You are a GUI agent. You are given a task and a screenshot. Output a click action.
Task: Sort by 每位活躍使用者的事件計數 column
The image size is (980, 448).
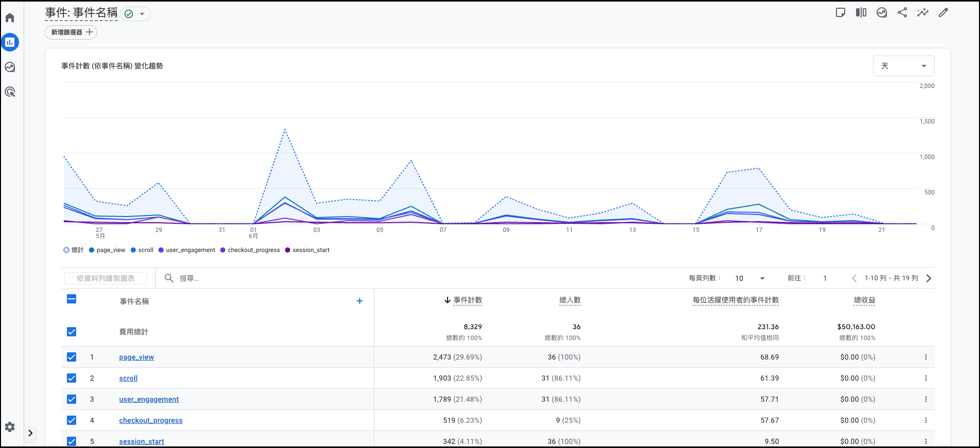coord(736,300)
